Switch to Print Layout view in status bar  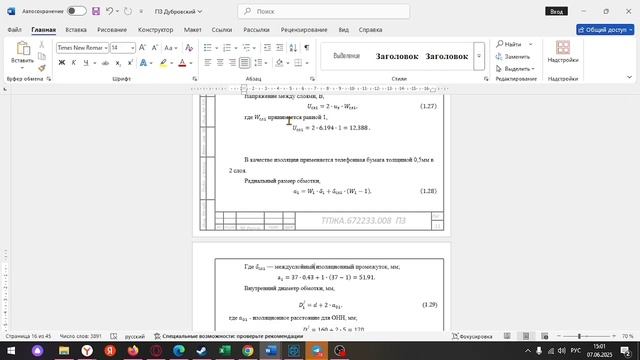pyautogui.click(x=526, y=336)
